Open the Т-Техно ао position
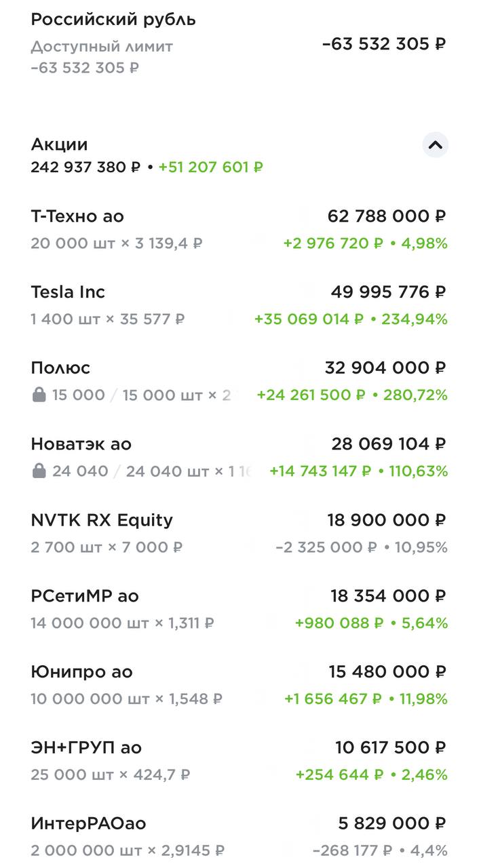 pyautogui.click(x=77, y=216)
